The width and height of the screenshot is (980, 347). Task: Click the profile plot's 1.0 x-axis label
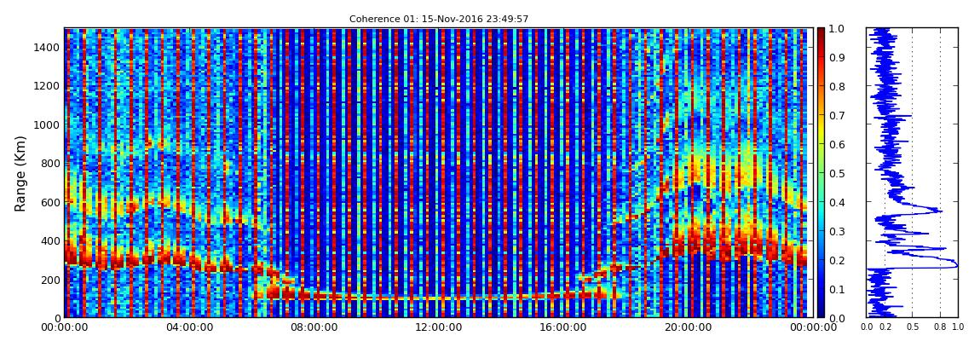pyautogui.click(x=958, y=327)
